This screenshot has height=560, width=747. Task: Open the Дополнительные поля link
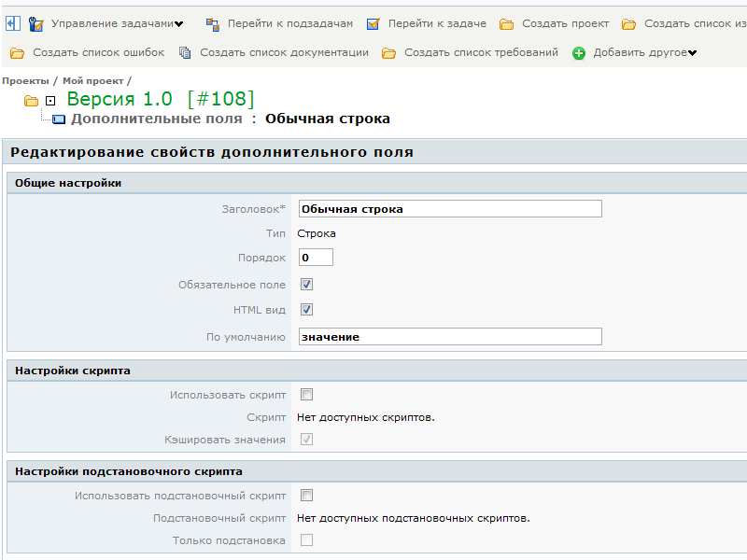(156, 119)
